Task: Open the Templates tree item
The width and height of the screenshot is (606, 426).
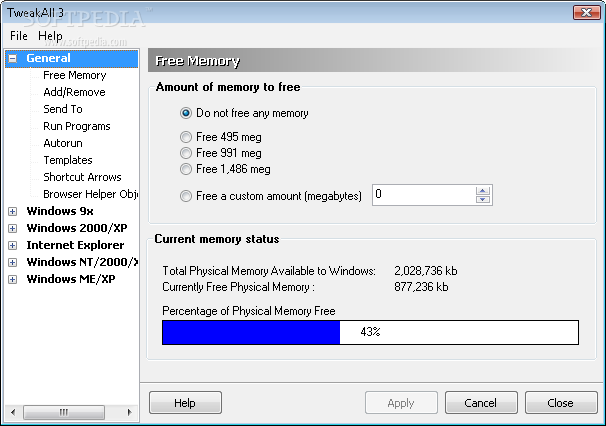Action: (68, 160)
